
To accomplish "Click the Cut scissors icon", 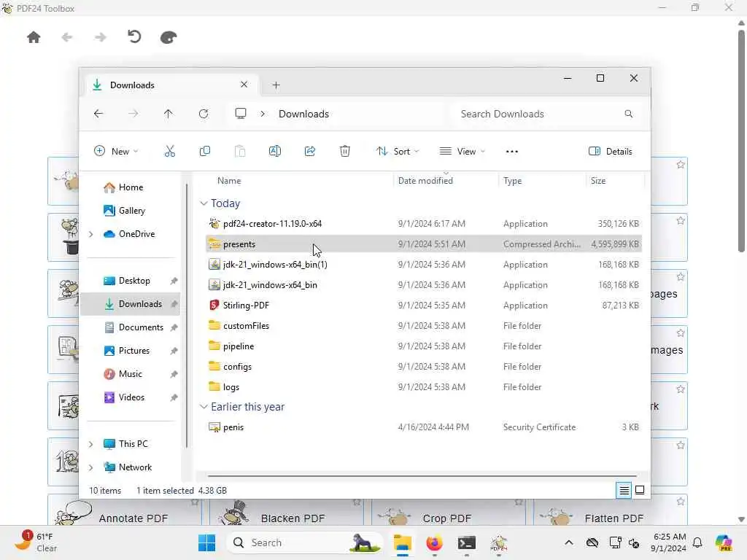I will pos(169,152).
